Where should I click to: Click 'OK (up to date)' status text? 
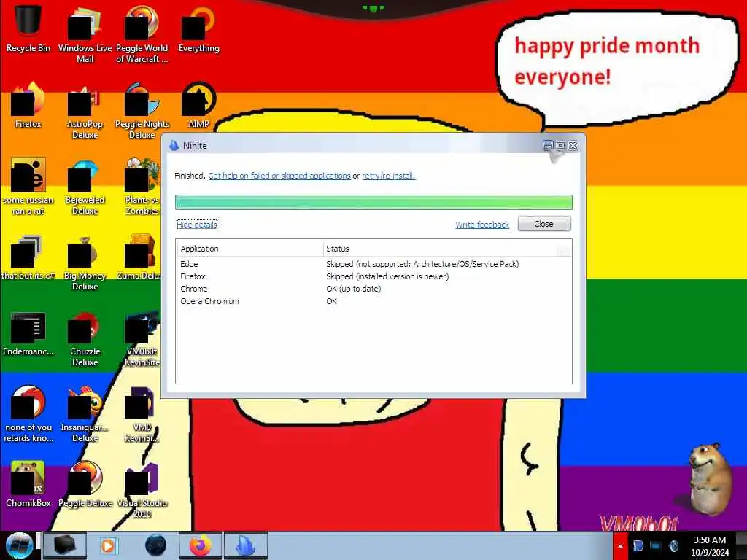pos(354,289)
